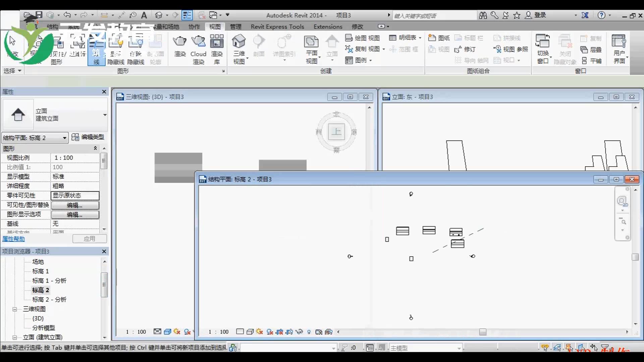Select the 渲染 (Render) tool
Image resolution: width=644 pixels, height=362 pixels.
[x=180, y=47]
